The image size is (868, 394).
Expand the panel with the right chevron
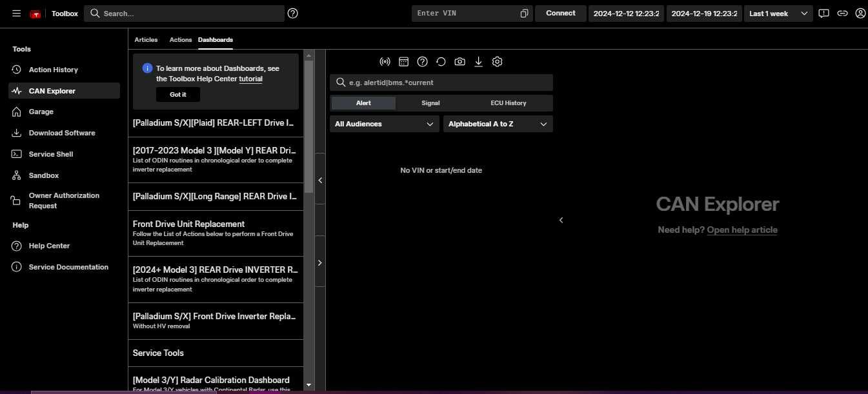coord(320,262)
